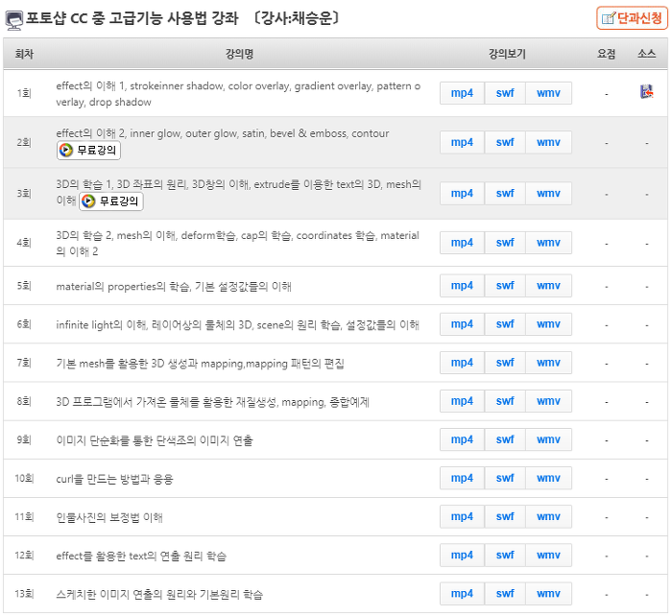Screen dimensions: 672x616
Task: Click the 요점 column header
Action: [606, 54]
